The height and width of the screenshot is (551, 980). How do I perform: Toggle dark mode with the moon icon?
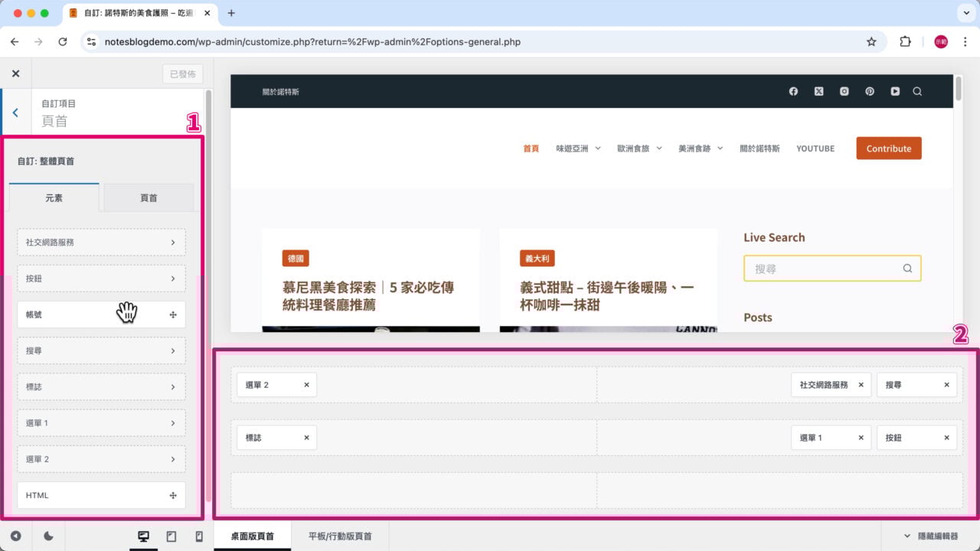(48, 536)
